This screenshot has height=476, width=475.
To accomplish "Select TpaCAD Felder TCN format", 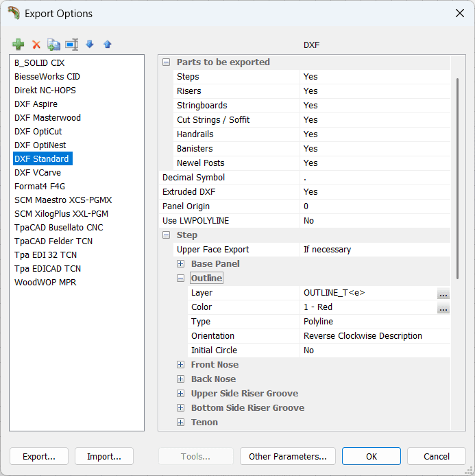I will coord(53,241).
